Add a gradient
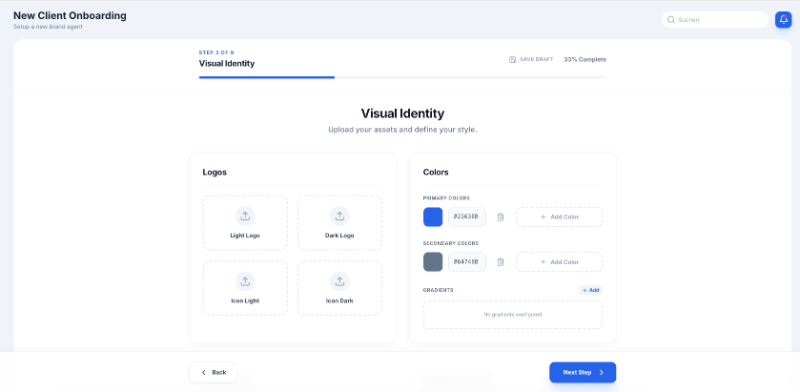 (590, 290)
